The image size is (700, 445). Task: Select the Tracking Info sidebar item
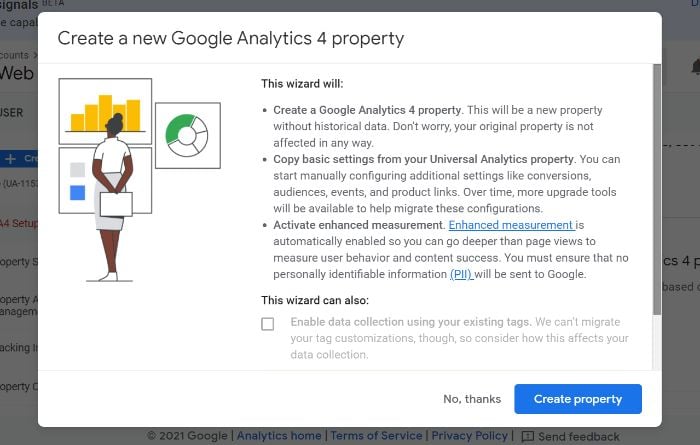(x=19, y=347)
